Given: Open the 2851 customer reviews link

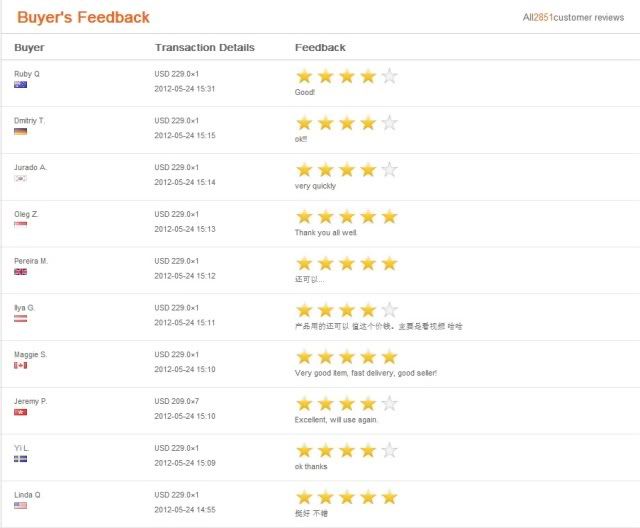Looking at the screenshot, I should pos(573,18).
